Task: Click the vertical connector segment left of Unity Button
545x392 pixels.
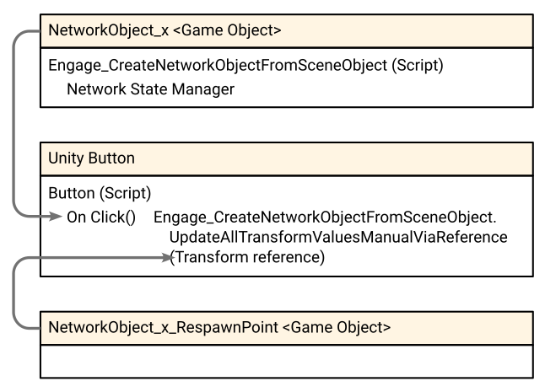Action: click(x=14, y=158)
